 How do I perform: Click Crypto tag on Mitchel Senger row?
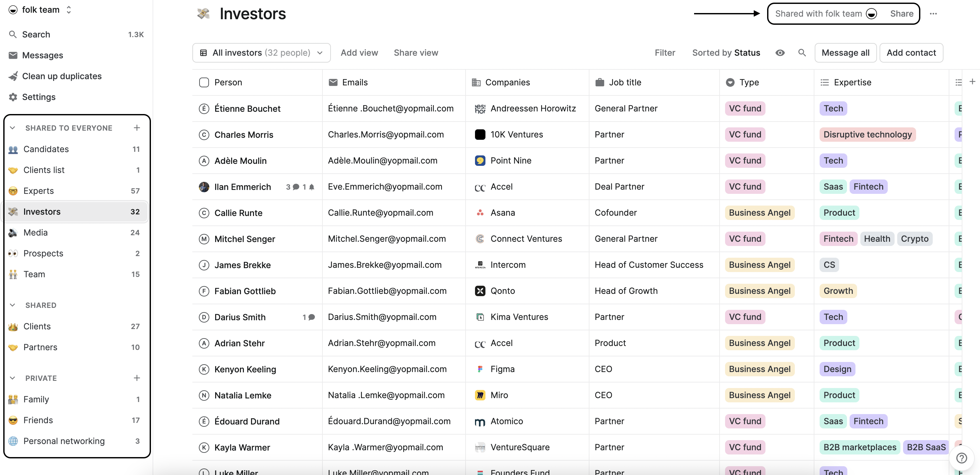(914, 238)
